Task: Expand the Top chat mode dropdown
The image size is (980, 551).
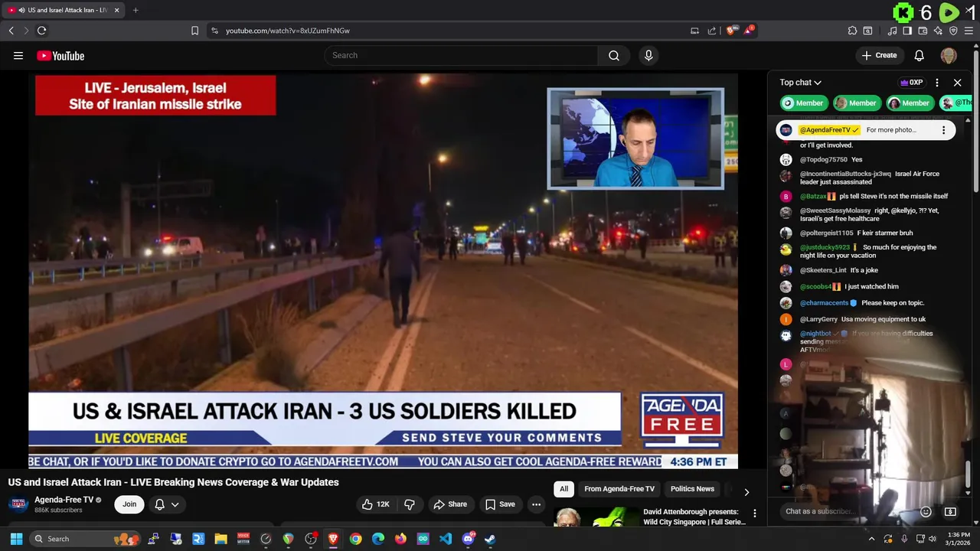Action: click(x=801, y=82)
